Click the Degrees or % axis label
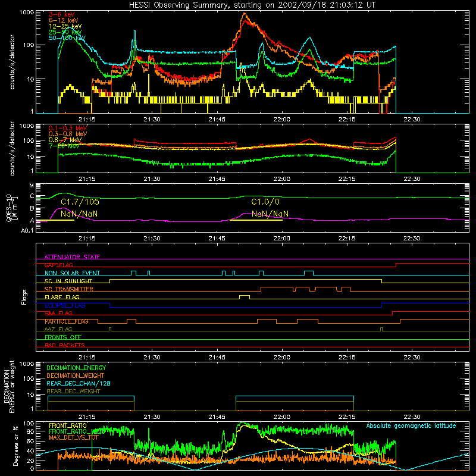 pyautogui.click(x=15, y=446)
